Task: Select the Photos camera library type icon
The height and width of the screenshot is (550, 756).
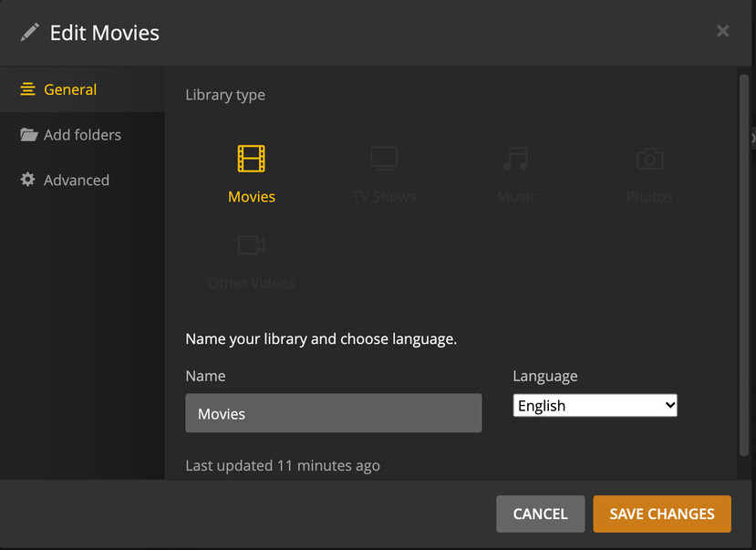Action: (649, 159)
